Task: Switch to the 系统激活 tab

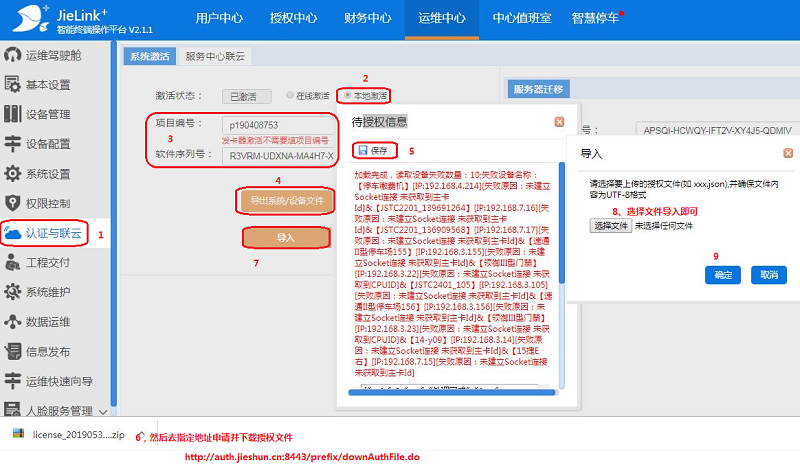Action: click(149, 56)
